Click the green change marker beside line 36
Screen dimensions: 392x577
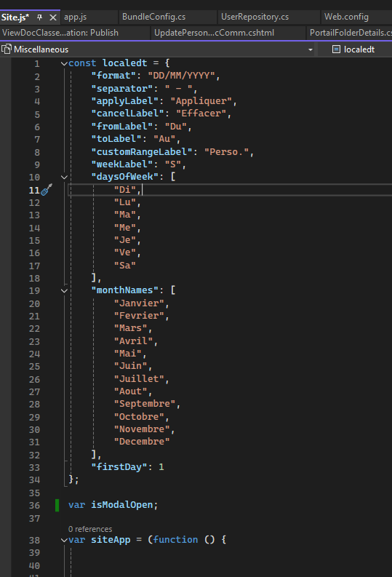pyautogui.click(x=57, y=505)
